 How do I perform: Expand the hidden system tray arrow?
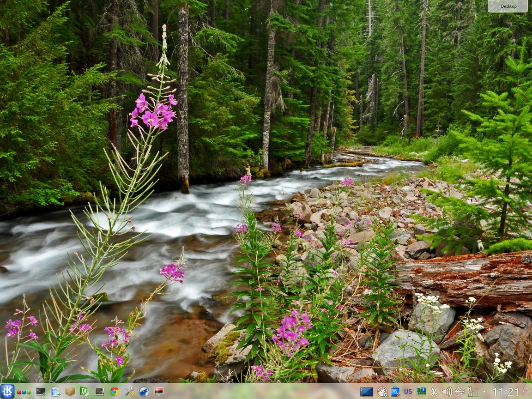(x=484, y=392)
